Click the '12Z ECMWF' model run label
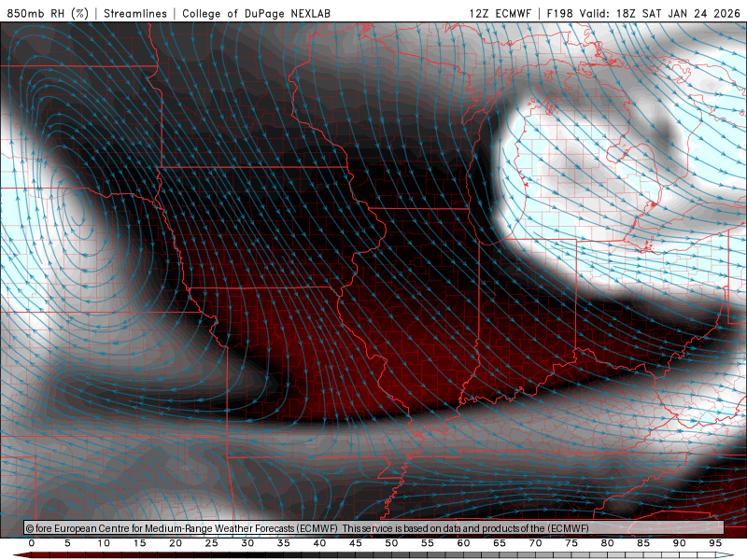 pos(500,13)
